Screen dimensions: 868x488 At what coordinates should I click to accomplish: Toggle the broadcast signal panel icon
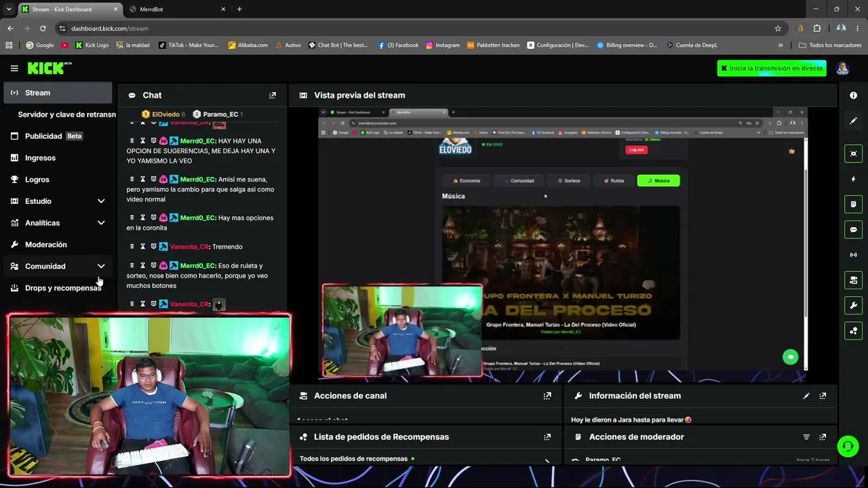853,255
